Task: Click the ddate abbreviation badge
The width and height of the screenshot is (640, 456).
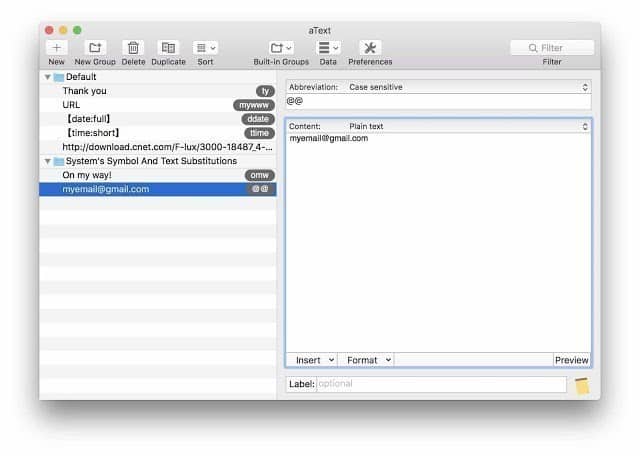Action: tap(258, 119)
